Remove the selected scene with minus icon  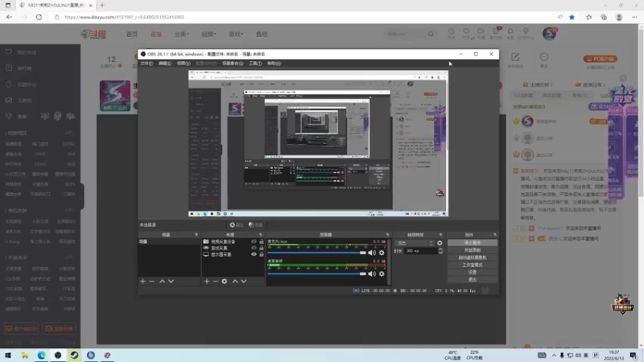coord(151,282)
